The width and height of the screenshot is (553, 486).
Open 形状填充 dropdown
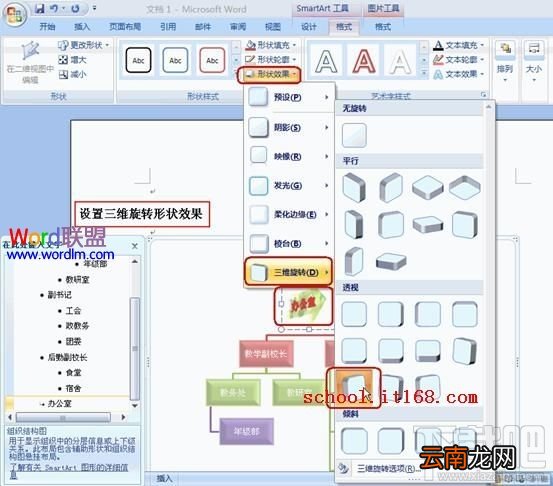coord(271,45)
